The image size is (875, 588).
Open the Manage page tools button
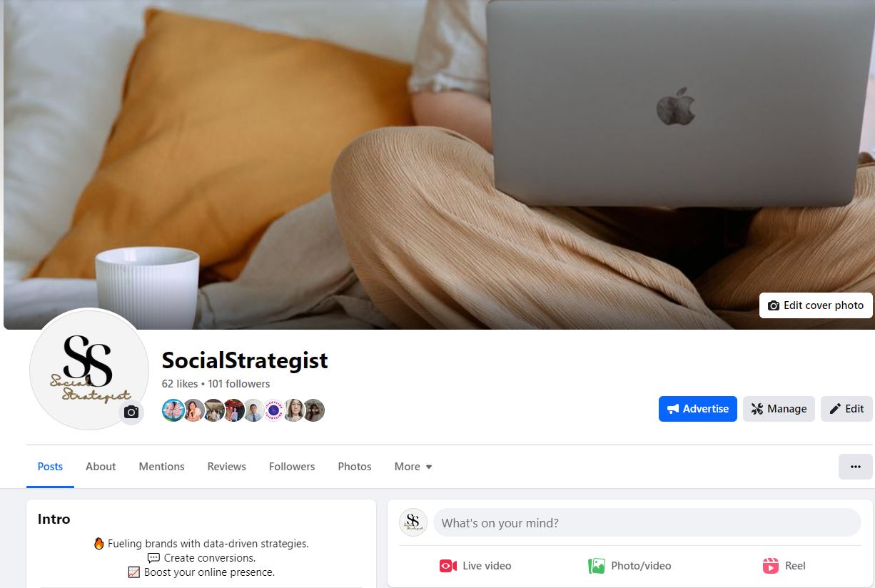coord(779,409)
